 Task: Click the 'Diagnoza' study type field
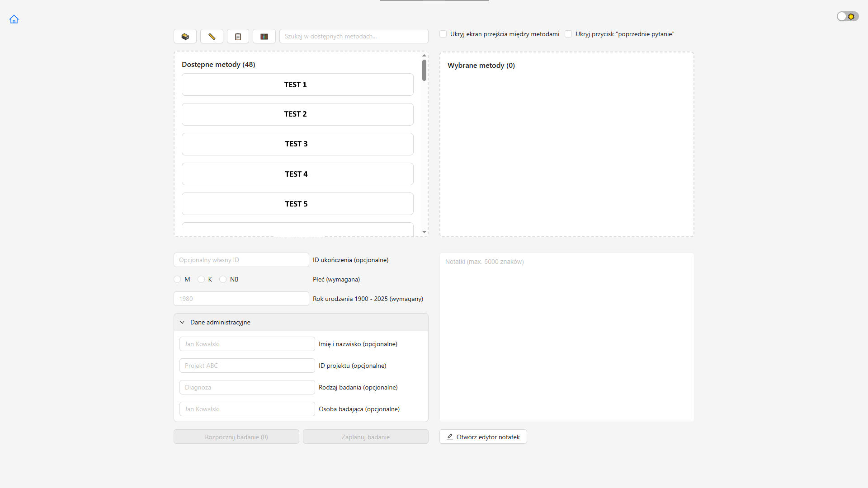pyautogui.click(x=247, y=387)
